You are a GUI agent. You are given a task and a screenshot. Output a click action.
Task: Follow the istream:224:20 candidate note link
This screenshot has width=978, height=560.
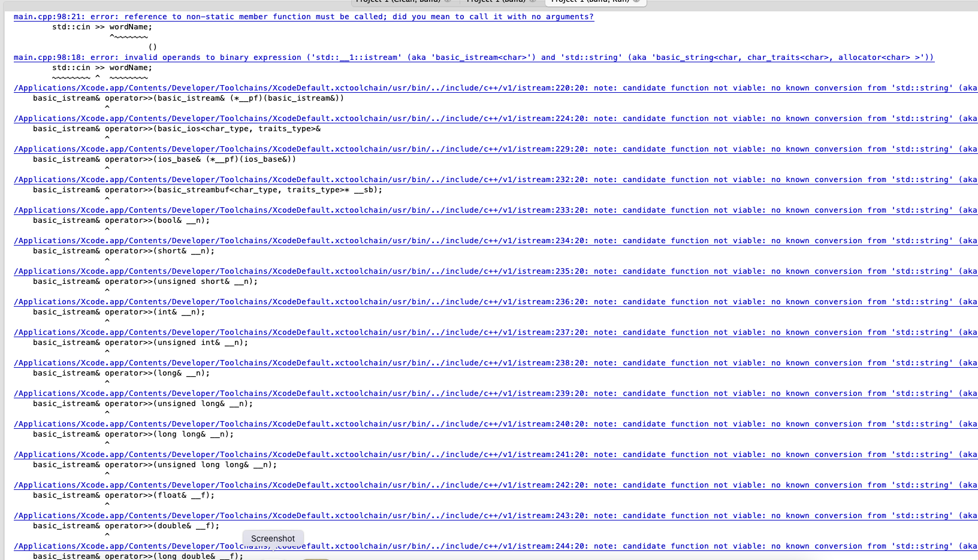496,119
